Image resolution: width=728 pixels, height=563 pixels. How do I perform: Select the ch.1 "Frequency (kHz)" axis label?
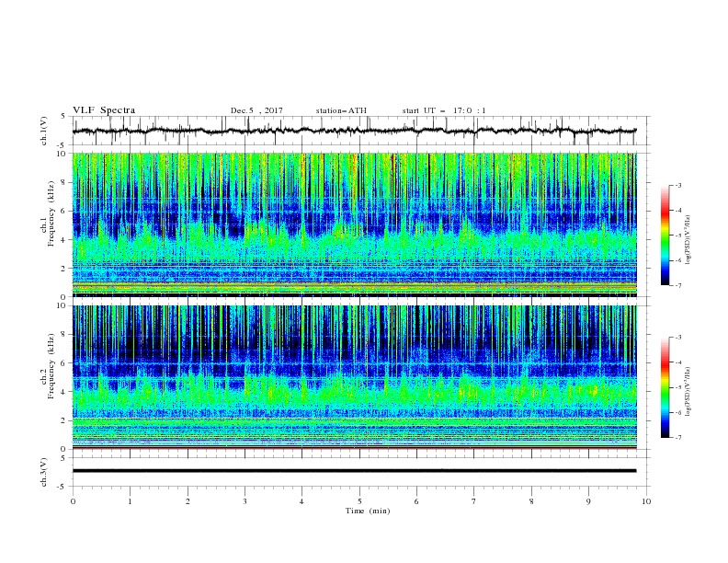51,214
